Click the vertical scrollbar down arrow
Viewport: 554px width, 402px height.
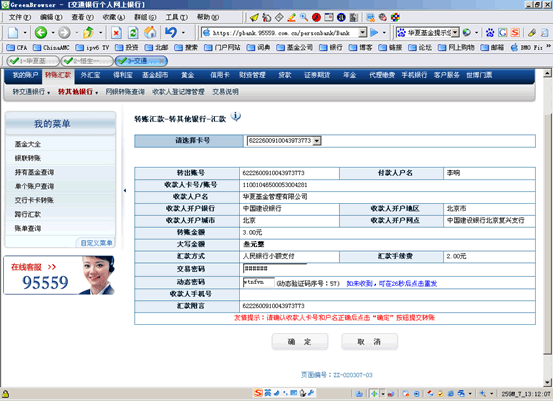[x=548, y=382]
